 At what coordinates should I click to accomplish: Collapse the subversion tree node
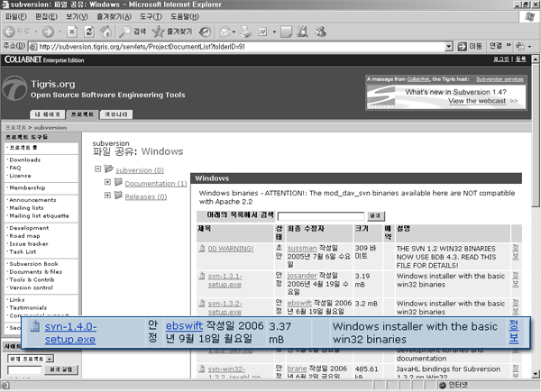click(x=97, y=169)
